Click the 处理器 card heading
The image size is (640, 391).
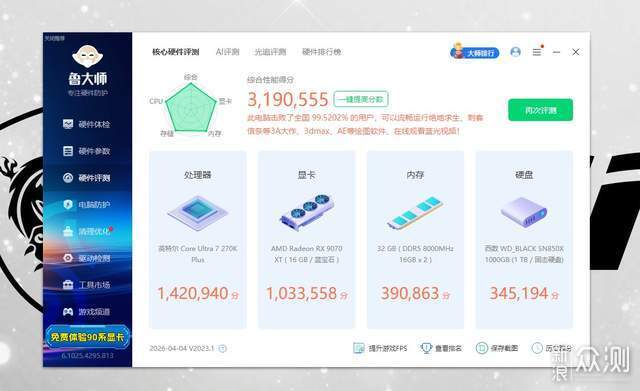(198, 175)
